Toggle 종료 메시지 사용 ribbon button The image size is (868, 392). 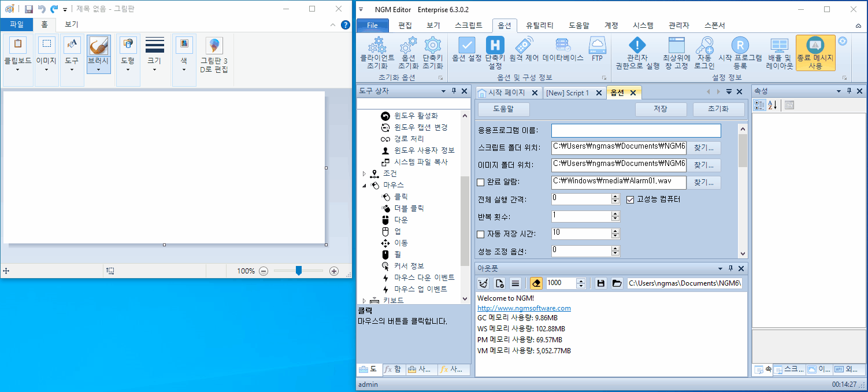(815, 53)
